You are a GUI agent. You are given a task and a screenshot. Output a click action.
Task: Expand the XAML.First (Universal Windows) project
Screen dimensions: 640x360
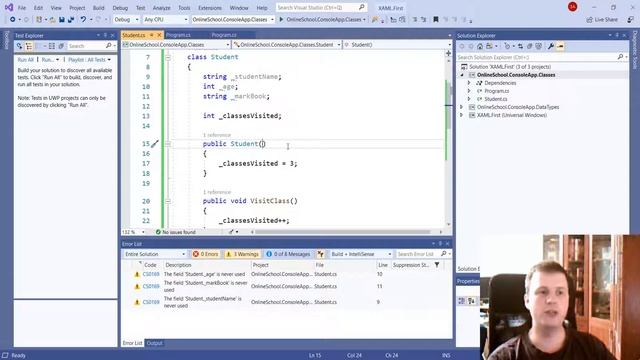pos(462,115)
